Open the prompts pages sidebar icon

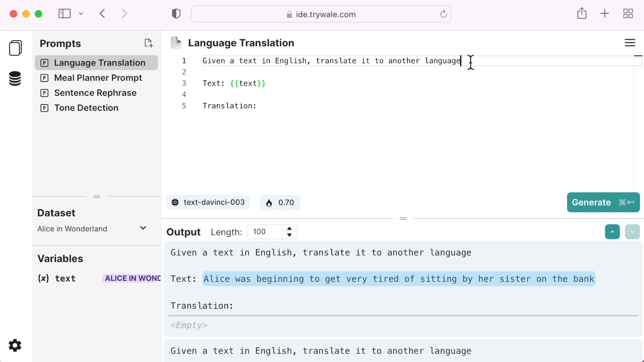pyautogui.click(x=15, y=48)
